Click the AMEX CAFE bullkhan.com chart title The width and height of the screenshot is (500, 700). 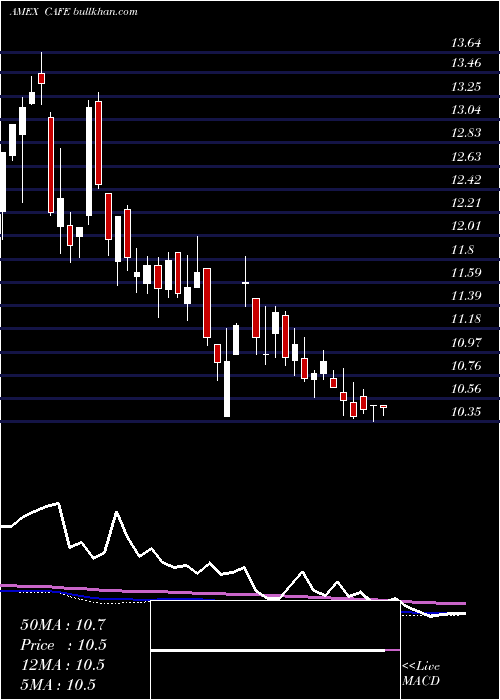point(73,12)
